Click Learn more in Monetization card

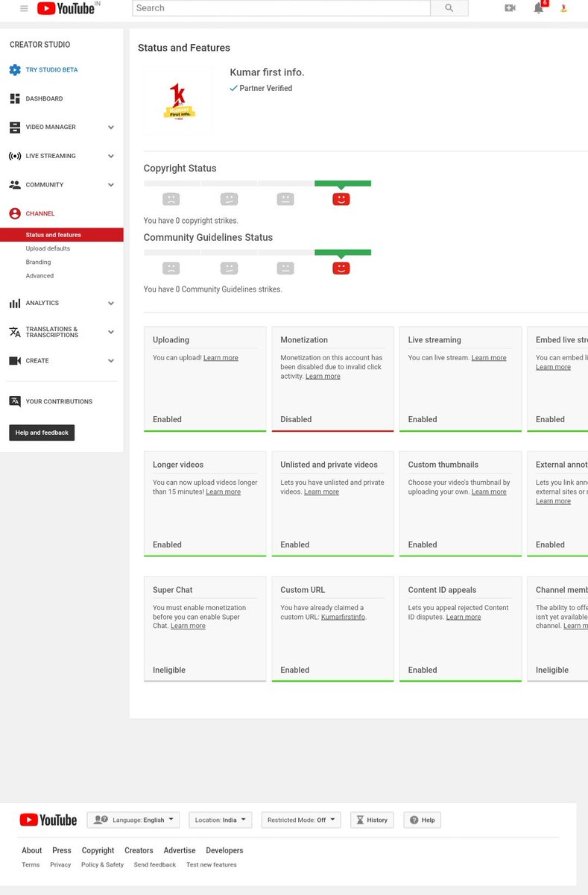coord(323,377)
